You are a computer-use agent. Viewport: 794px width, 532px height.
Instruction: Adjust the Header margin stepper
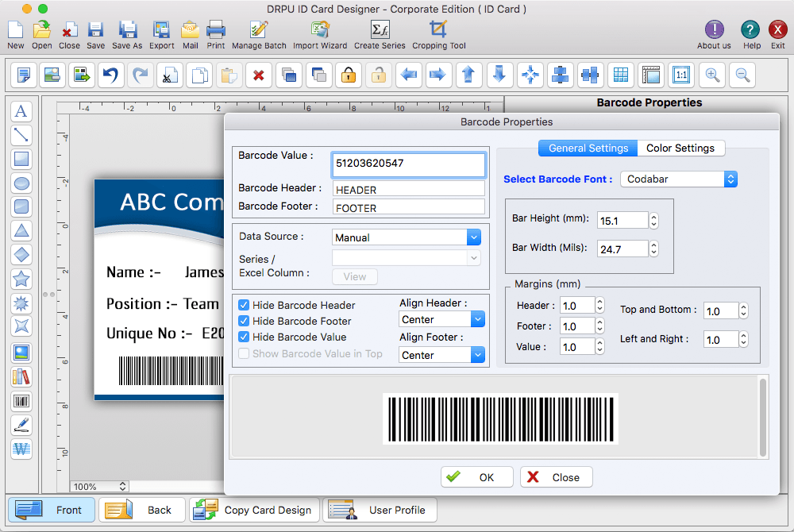coord(599,305)
